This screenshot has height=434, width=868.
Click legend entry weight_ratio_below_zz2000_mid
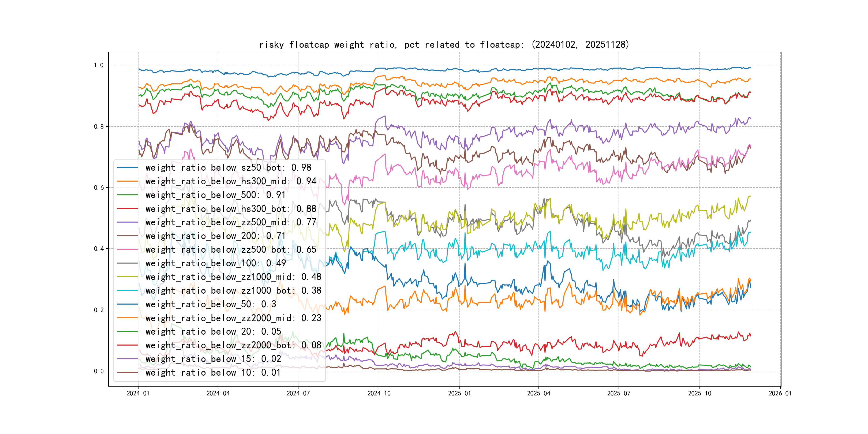[233, 318]
